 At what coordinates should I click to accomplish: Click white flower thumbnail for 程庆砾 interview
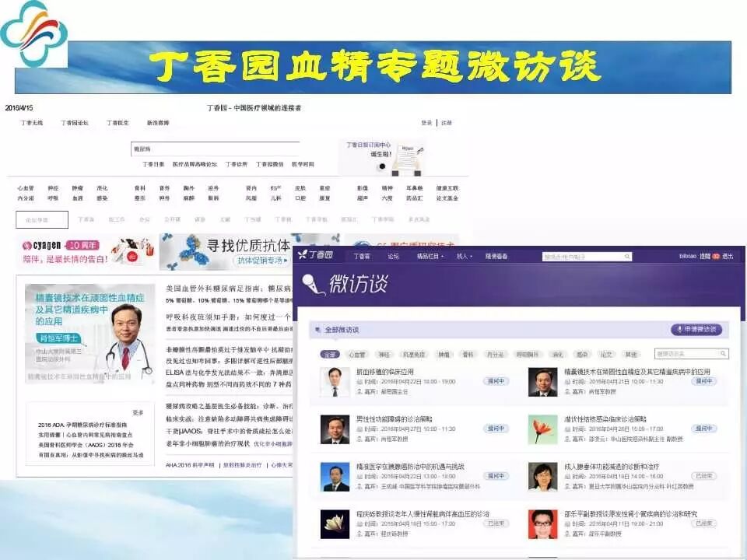335,524
